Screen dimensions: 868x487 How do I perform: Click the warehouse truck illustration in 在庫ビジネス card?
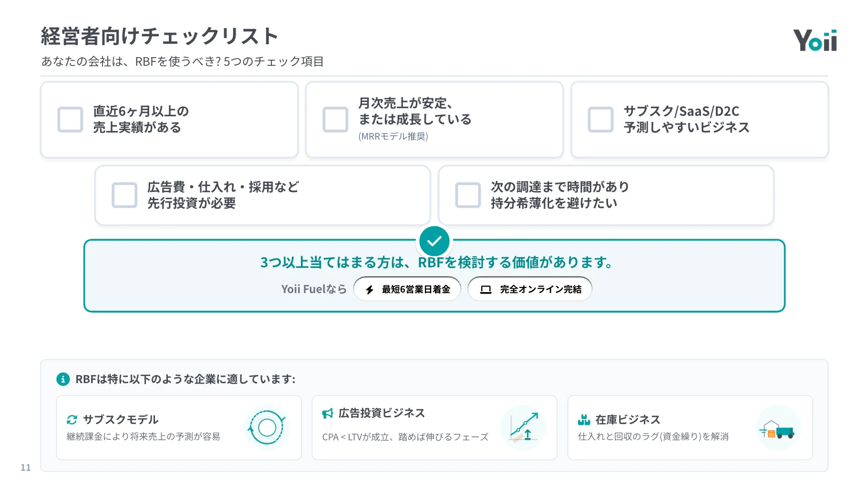tap(778, 428)
